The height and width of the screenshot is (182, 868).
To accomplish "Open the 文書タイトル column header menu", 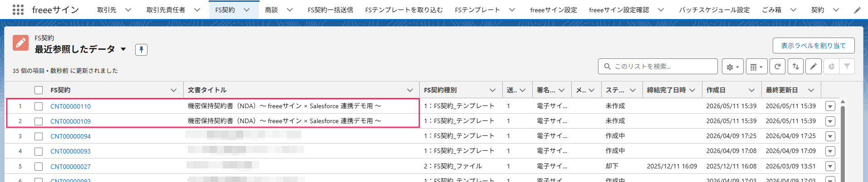I will coord(410,90).
